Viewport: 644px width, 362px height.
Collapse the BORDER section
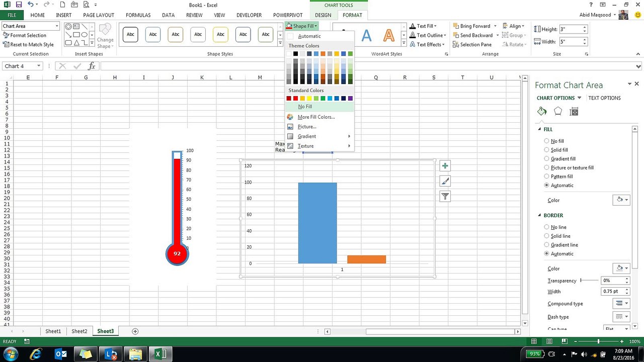pos(540,215)
